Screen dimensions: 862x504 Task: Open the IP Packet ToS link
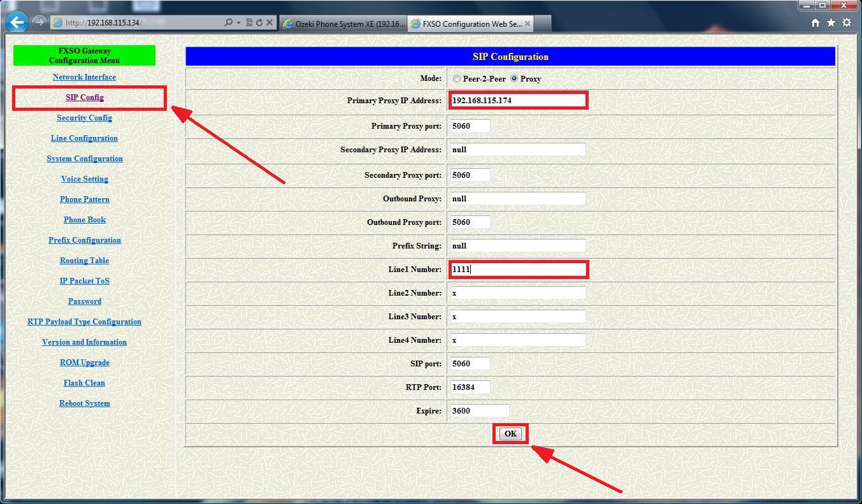[85, 281]
